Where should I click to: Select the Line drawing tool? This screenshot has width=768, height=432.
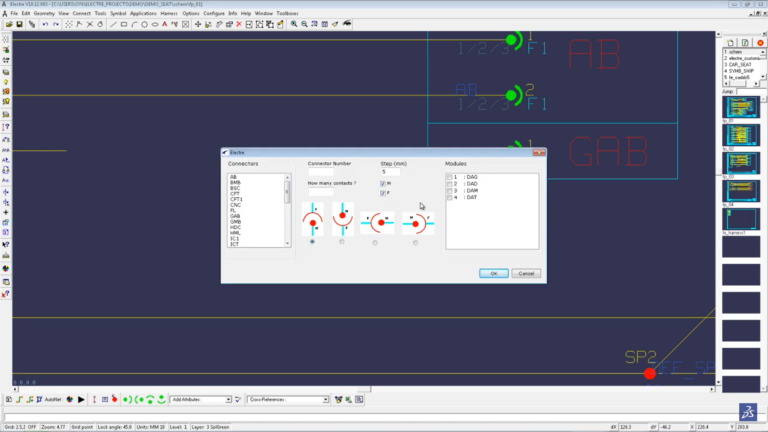(x=113, y=24)
